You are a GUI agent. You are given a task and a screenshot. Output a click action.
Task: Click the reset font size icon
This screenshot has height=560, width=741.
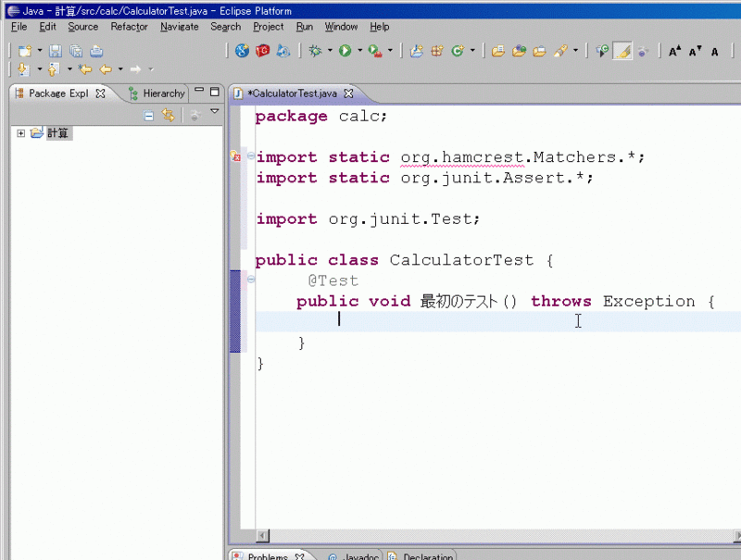(714, 51)
